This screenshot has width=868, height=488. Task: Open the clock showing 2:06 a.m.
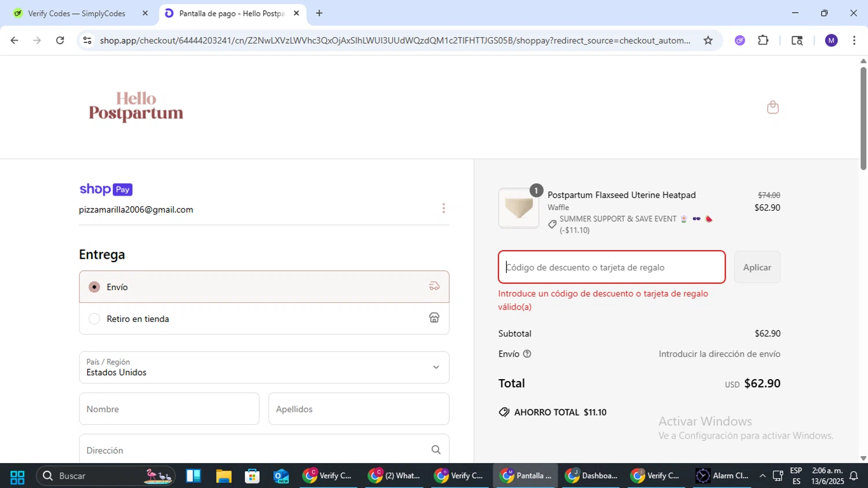(x=827, y=476)
